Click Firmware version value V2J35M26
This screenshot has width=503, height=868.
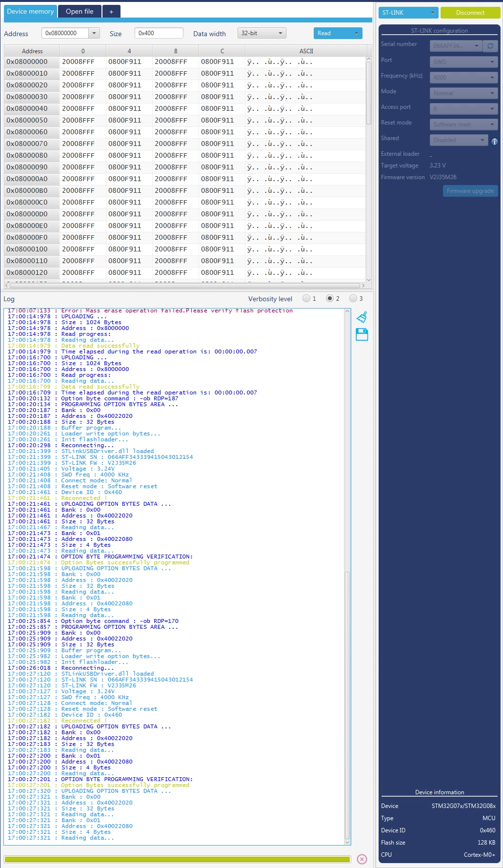click(443, 177)
